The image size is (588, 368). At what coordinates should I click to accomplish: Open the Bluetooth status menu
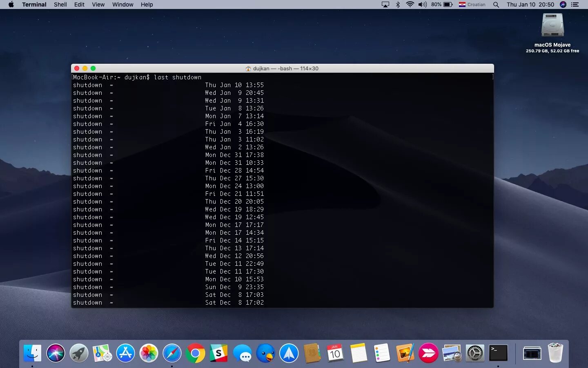398,4
